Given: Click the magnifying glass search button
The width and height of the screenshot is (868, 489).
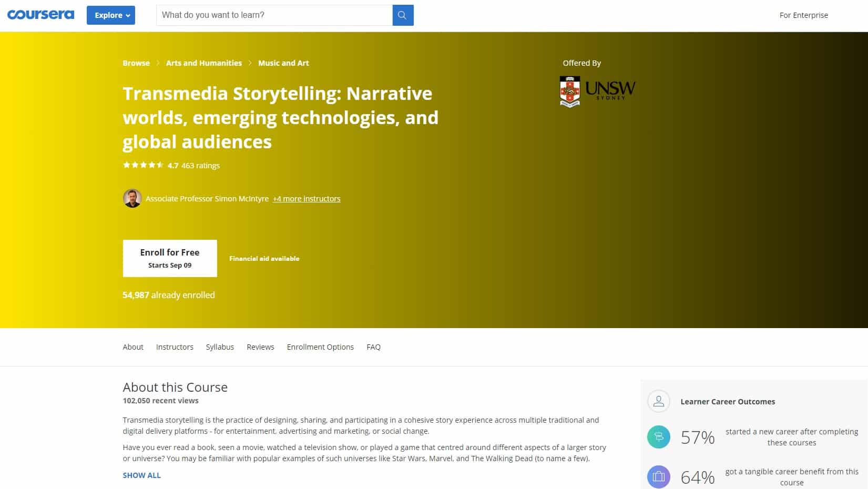Looking at the screenshot, I should point(403,15).
